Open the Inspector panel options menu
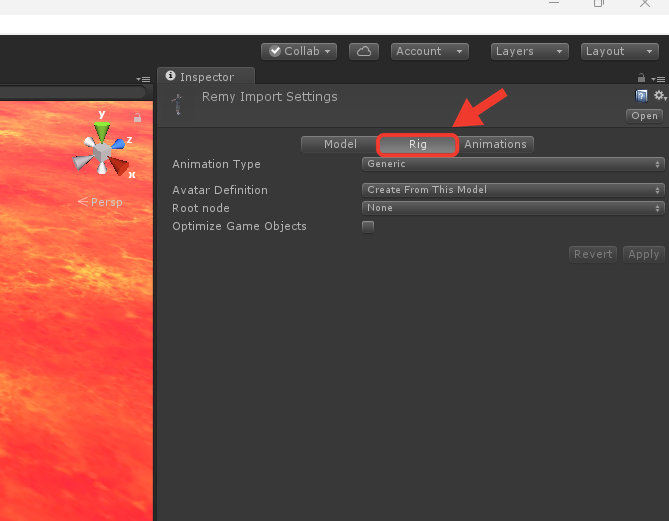Screen dimensions: 669x521 click(x=657, y=79)
